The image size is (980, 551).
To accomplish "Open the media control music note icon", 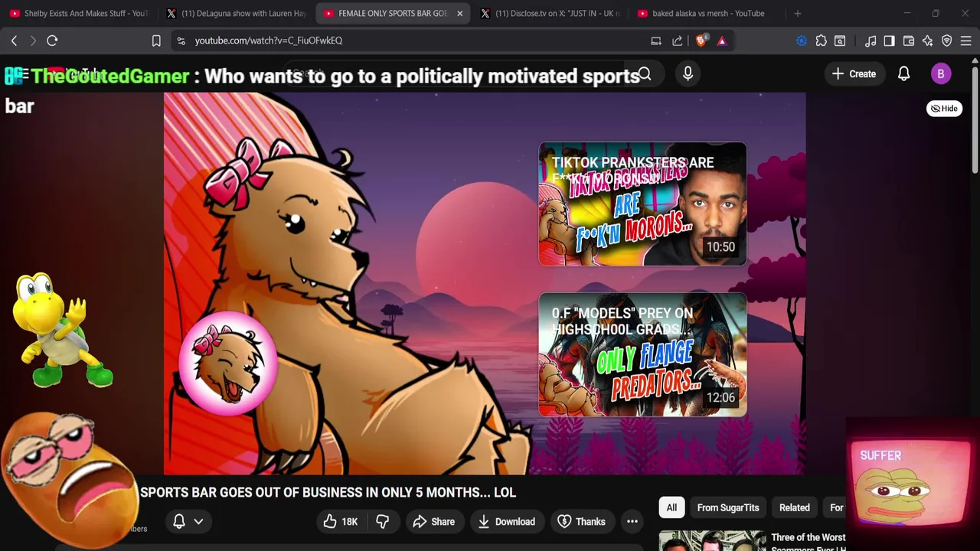I will click(x=871, y=41).
